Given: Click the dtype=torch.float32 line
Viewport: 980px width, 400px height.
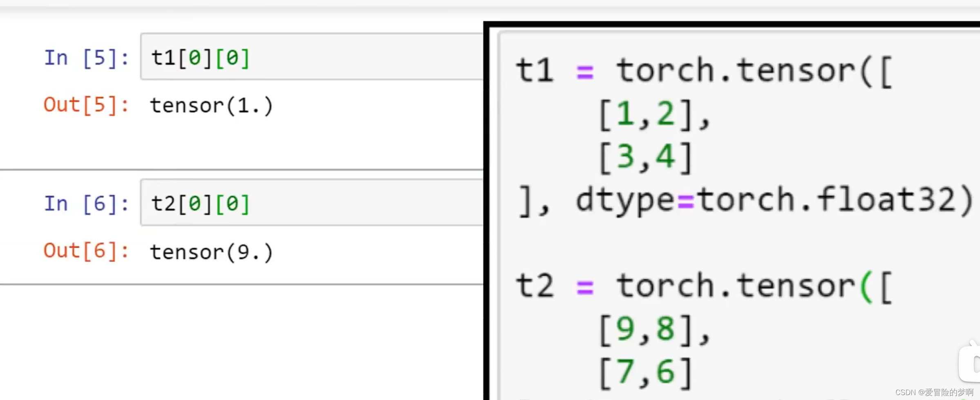Looking at the screenshot, I should (745, 201).
